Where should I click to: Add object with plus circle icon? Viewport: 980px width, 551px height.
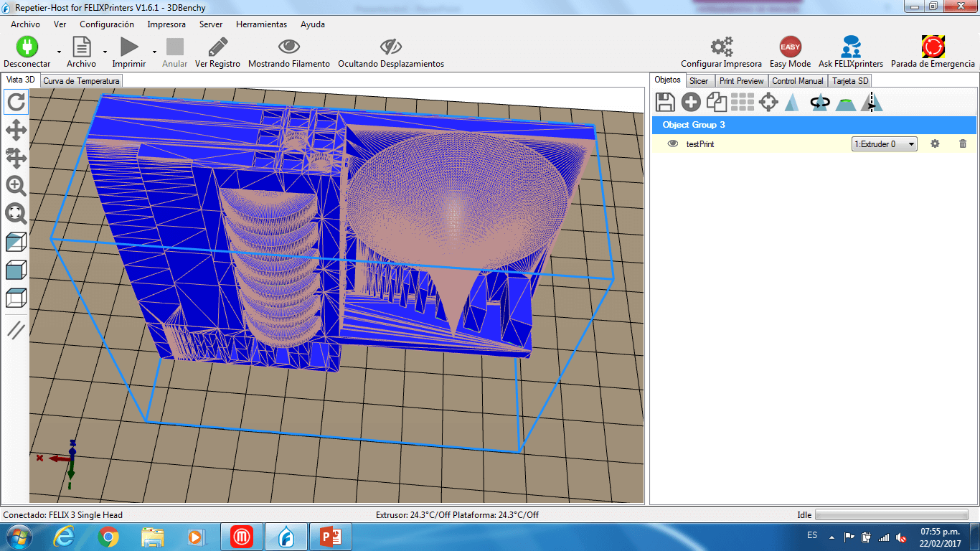pos(691,103)
